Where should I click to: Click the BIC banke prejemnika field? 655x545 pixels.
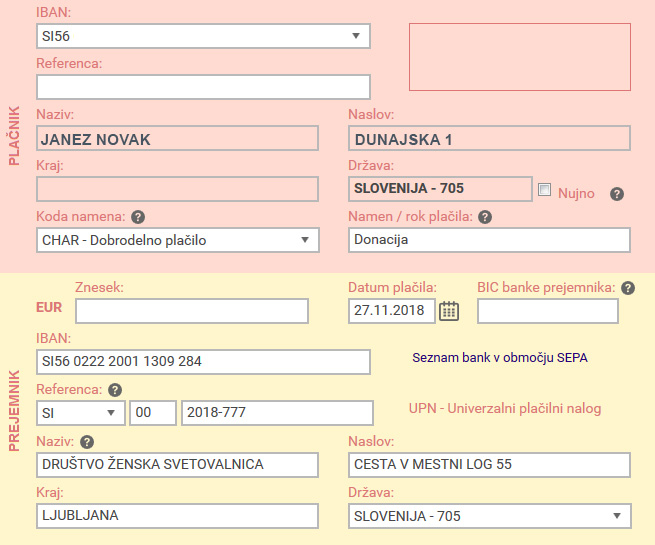[547, 311]
